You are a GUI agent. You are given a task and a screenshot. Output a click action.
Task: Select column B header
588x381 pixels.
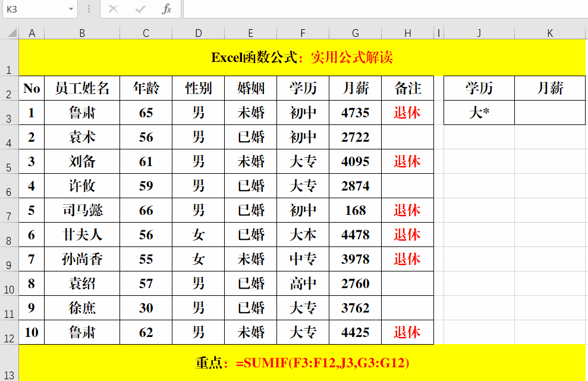(82, 33)
